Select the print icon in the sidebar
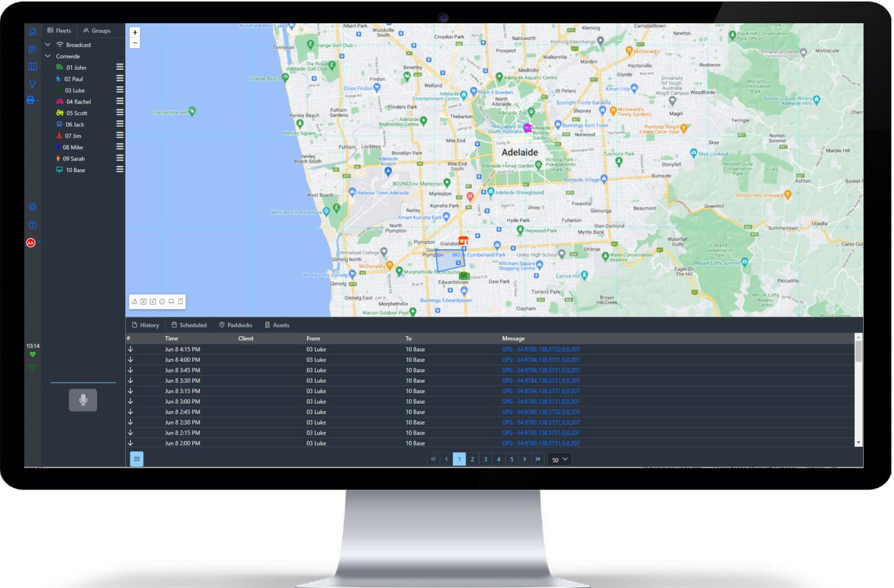Viewport: 894px width, 588px height. coord(31,101)
